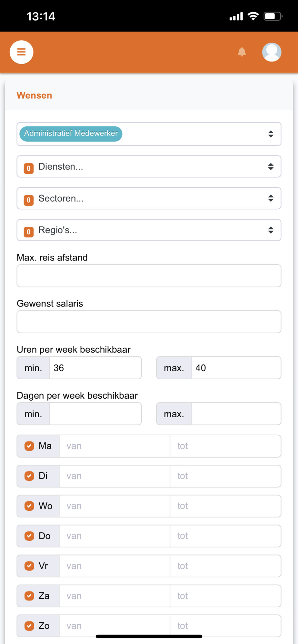Uncheck the Ma day checkbox
Viewport: 298px width, 644px height.
pos(29,446)
